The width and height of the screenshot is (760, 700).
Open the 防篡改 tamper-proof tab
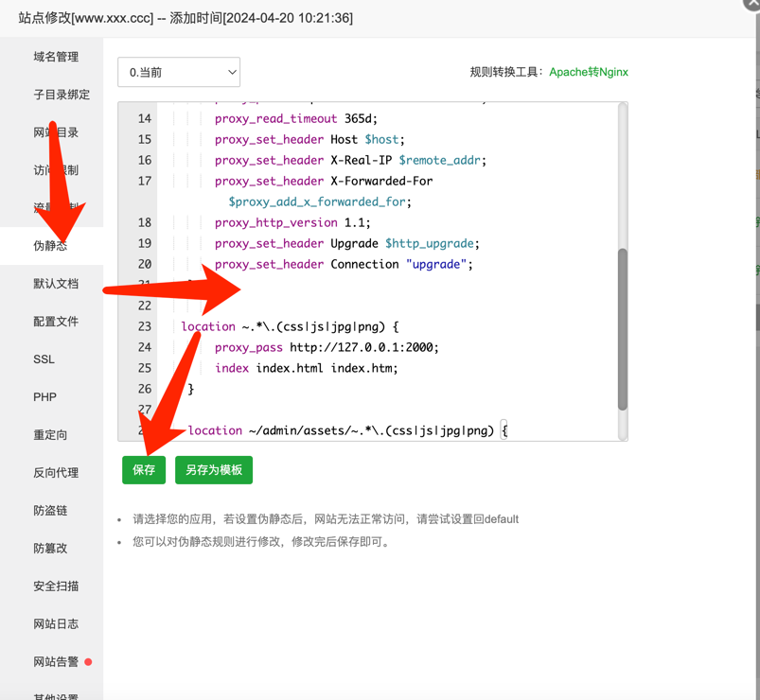pyautogui.click(x=50, y=549)
